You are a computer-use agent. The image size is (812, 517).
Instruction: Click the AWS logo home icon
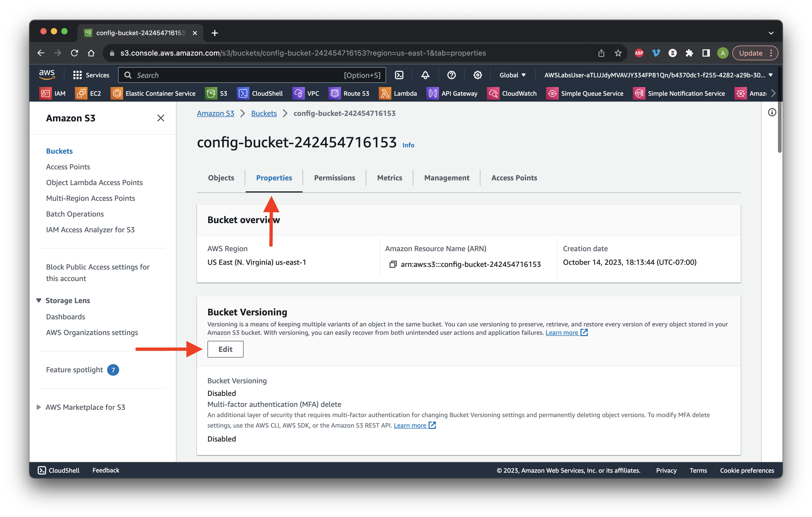pos(47,74)
